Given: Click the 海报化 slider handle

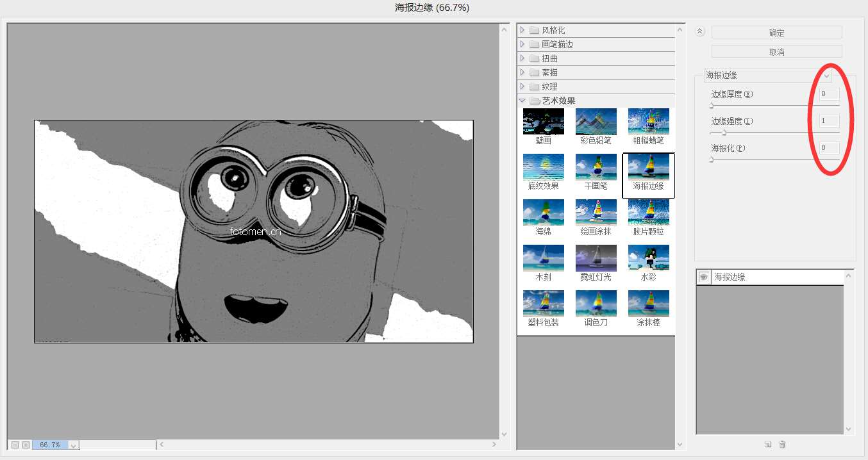Looking at the screenshot, I should (712, 160).
